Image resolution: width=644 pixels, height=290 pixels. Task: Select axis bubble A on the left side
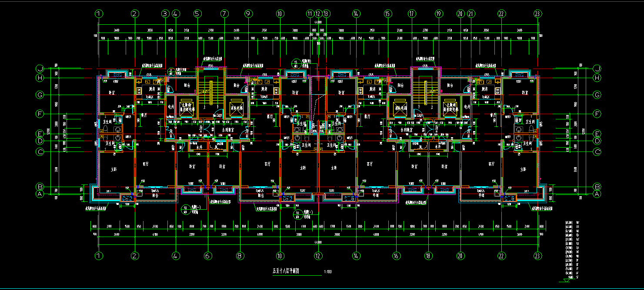pos(40,194)
